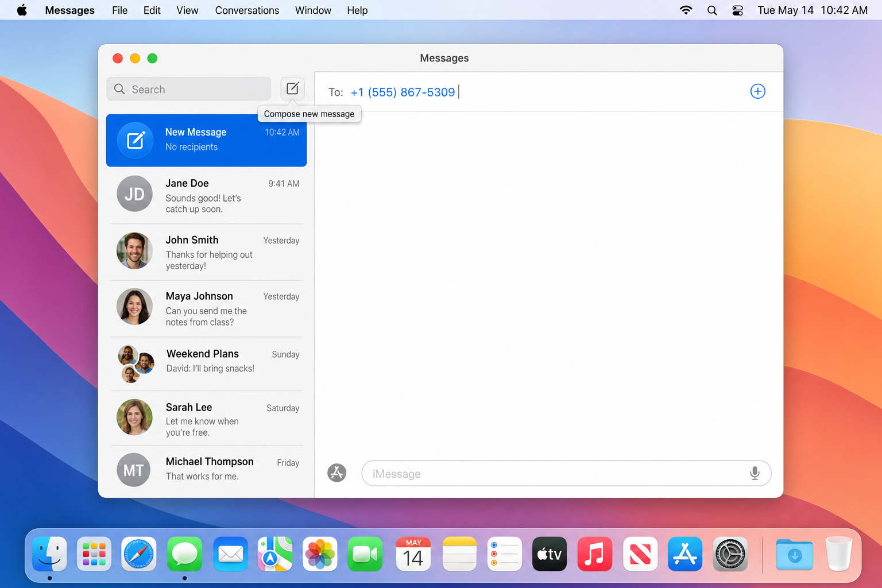This screenshot has height=588, width=882.
Task: Click the +1 (555) 867-5309 recipient
Action: pyautogui.click(x=403, y=92)
